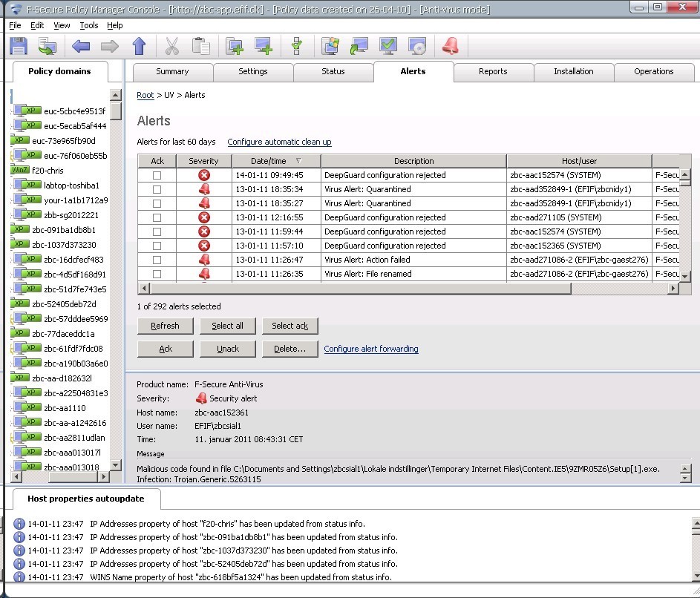The width and height of the screenshot is (700, 598).
Task: Click the New host icon
Action: pos(262,46)
